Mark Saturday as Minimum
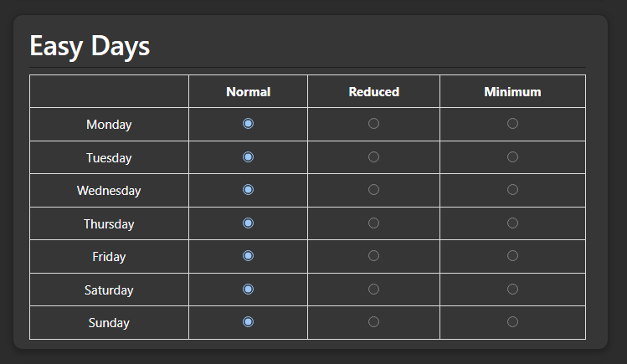627x364 pixels. (x=512, y=289)
